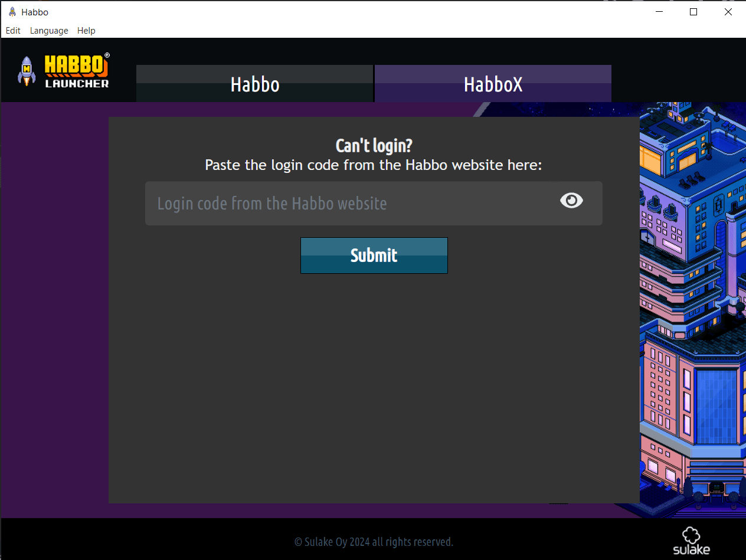
Task: Switch to the Habbo tab
Action: coord(254,84)
